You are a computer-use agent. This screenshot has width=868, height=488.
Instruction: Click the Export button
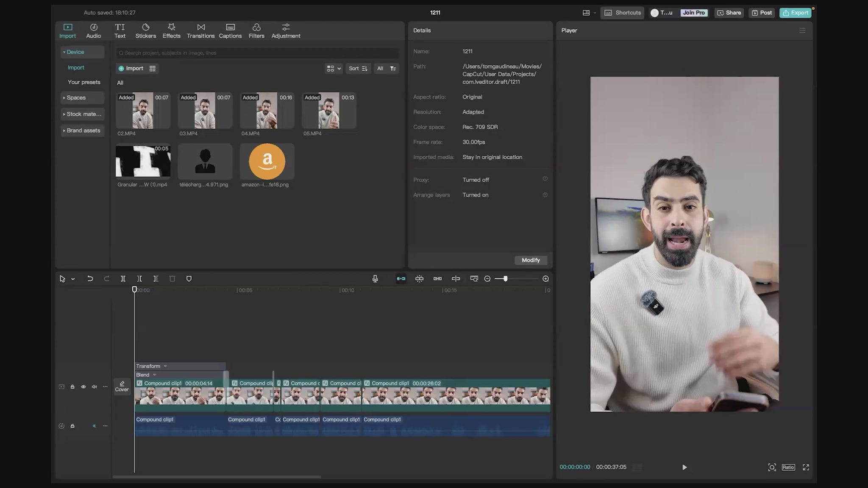pyautogui.click(x=796, y=13)
